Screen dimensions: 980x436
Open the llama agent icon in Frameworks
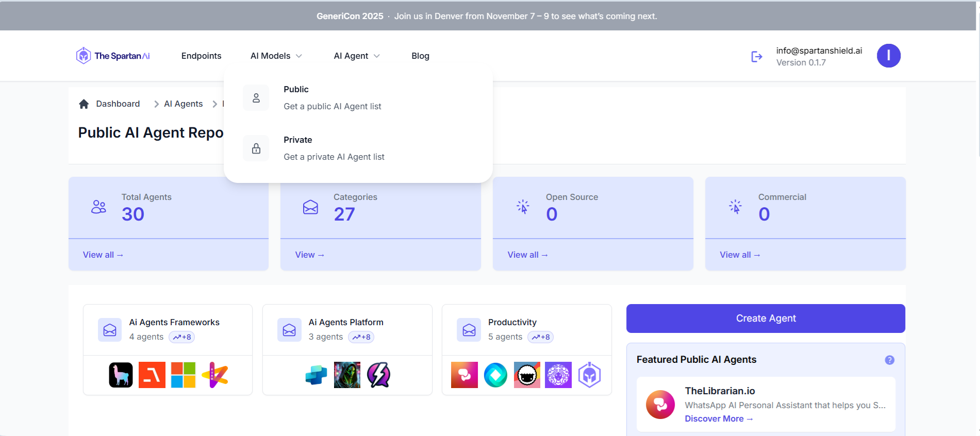(121, 375)
